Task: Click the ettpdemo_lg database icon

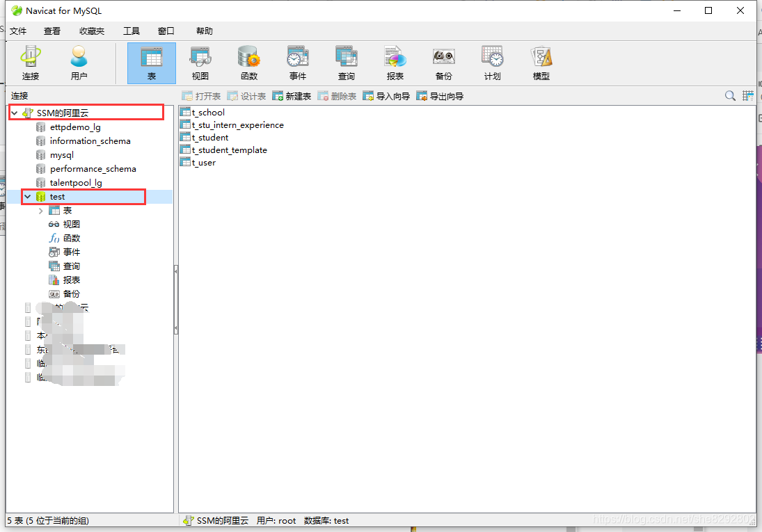Action: tap(41, 127)
